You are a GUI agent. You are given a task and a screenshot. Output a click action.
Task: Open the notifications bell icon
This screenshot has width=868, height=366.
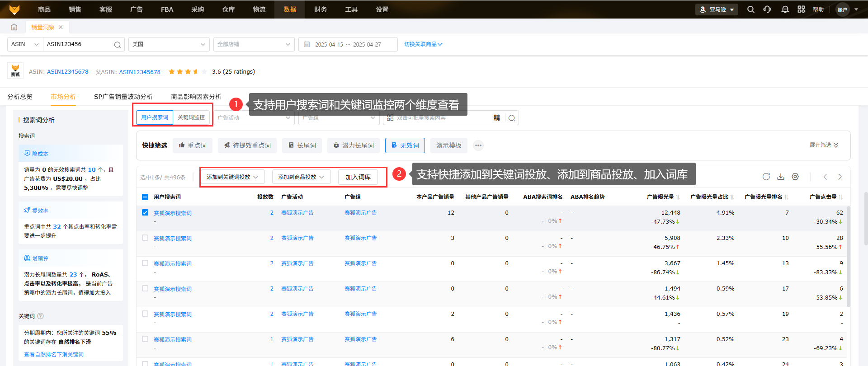pos(785,9)
